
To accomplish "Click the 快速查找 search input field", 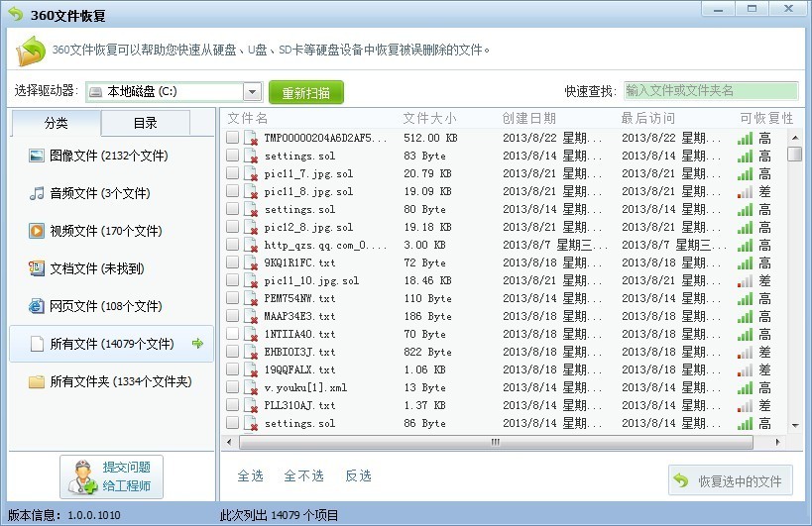I will (x=711, y=91).
